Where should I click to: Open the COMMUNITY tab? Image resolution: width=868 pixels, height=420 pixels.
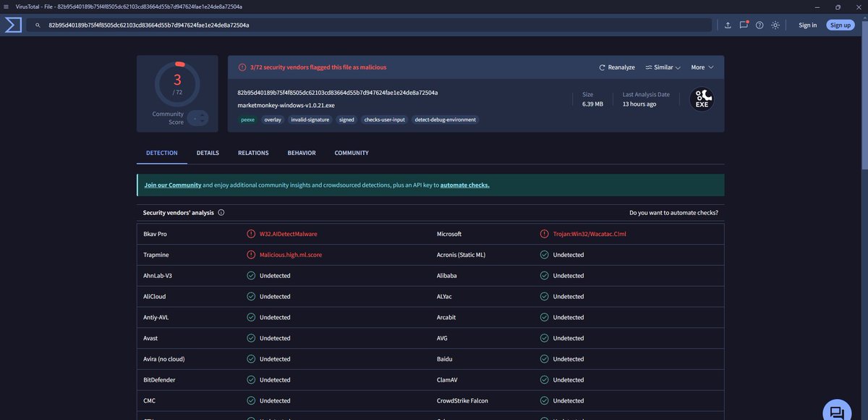coord(352,153)
